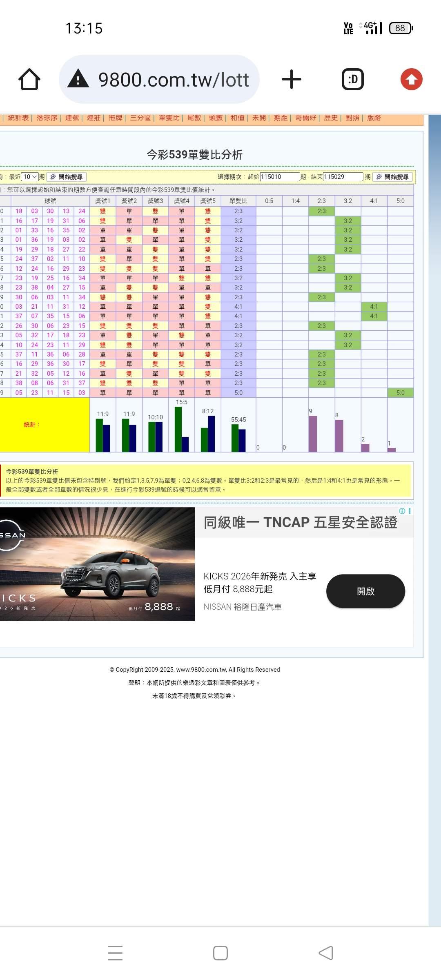Screen dimensions: 441x980
Task: Tap the Android home square icon
Action: pos(220,953)
